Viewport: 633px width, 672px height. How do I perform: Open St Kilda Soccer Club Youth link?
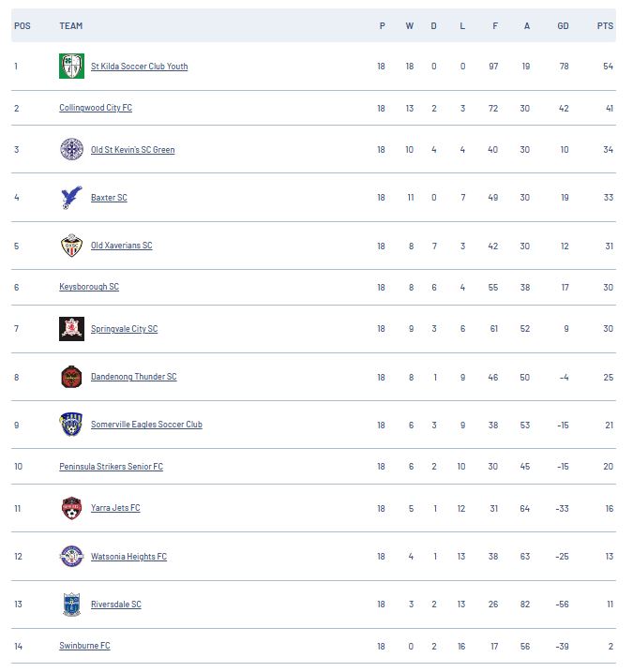tap(140, 67)
